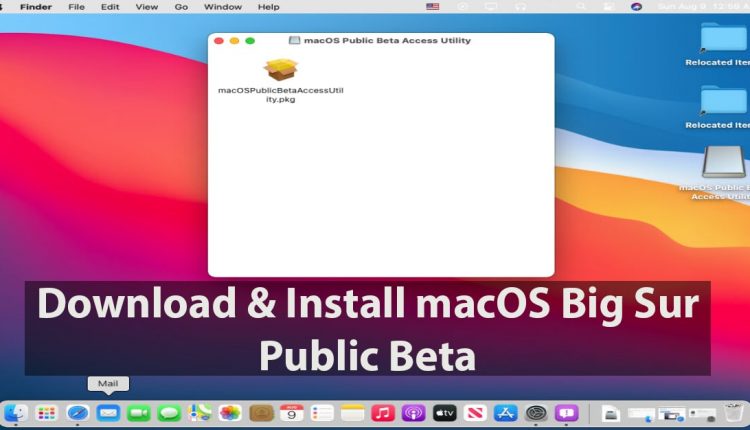The height and width of the screenshot is (430, 750).
Task: Open the View menu
Action: (147, 7)
